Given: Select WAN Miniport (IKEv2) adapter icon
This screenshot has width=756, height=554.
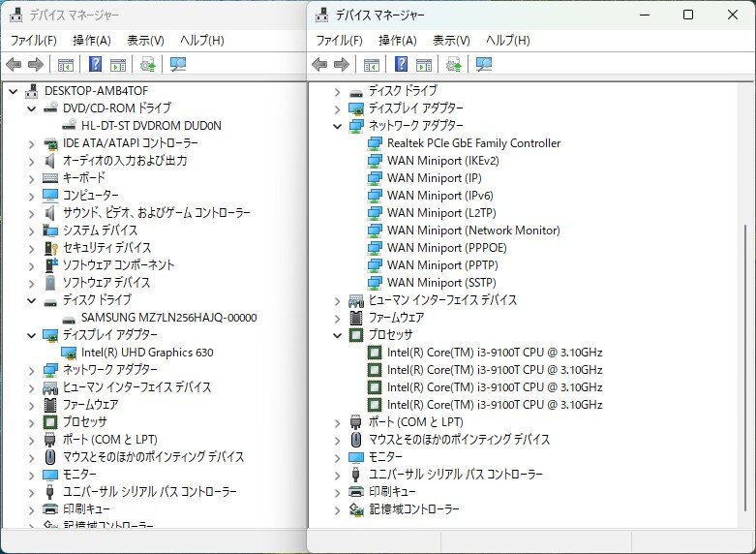Looking at the screenshot, I should tap(375, 161).
